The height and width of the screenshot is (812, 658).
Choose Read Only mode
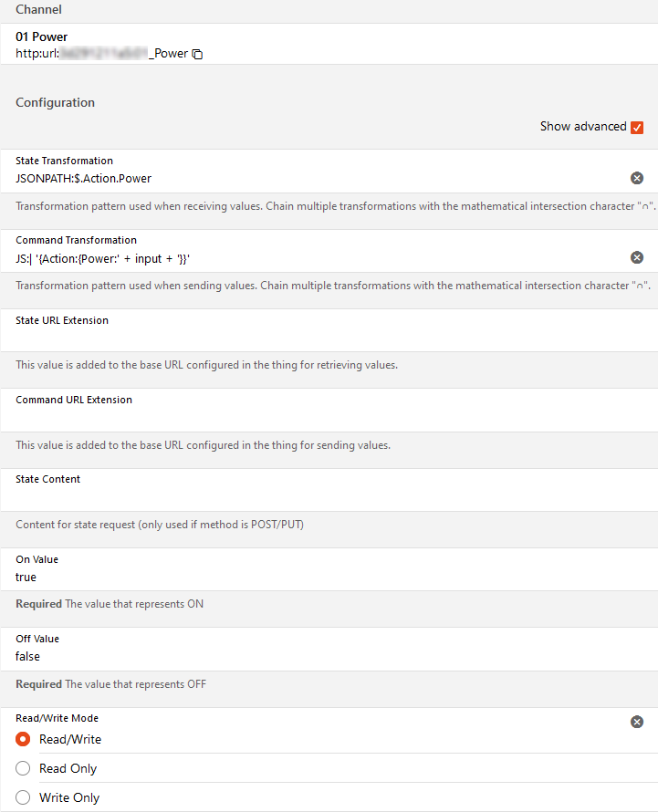pyautogui.click(x=24, y=768)
